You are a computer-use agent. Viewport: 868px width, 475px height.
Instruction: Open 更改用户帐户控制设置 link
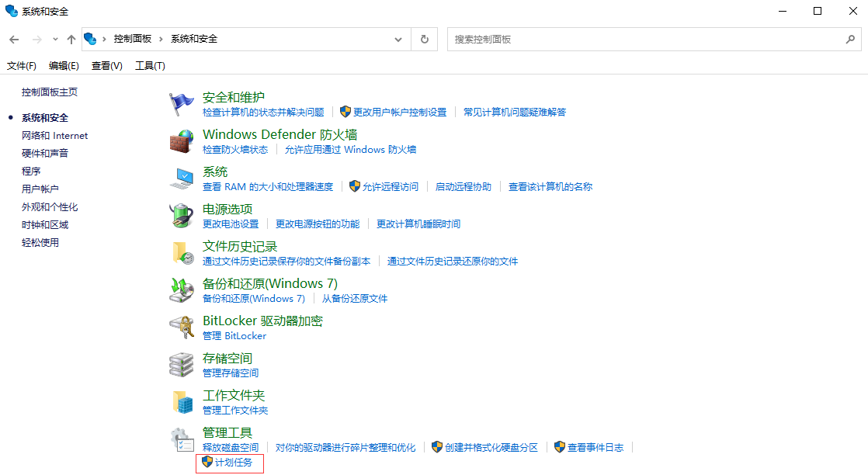[400, 113]
